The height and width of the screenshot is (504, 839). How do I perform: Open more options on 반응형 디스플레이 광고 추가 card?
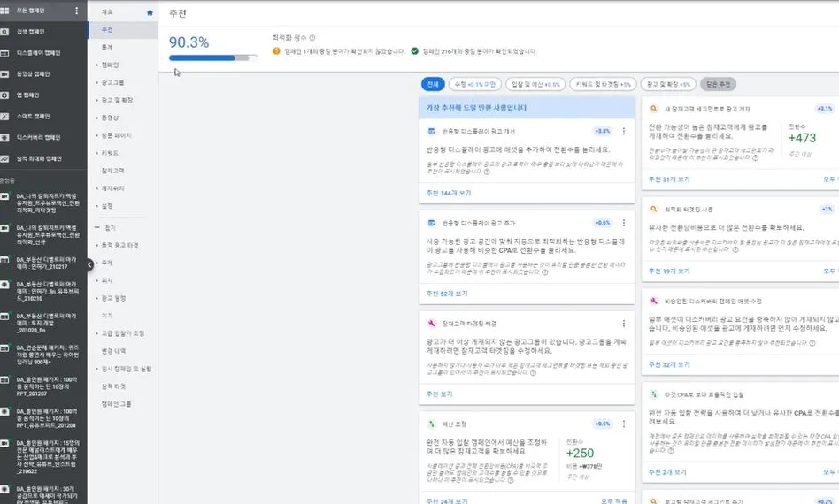623,223
